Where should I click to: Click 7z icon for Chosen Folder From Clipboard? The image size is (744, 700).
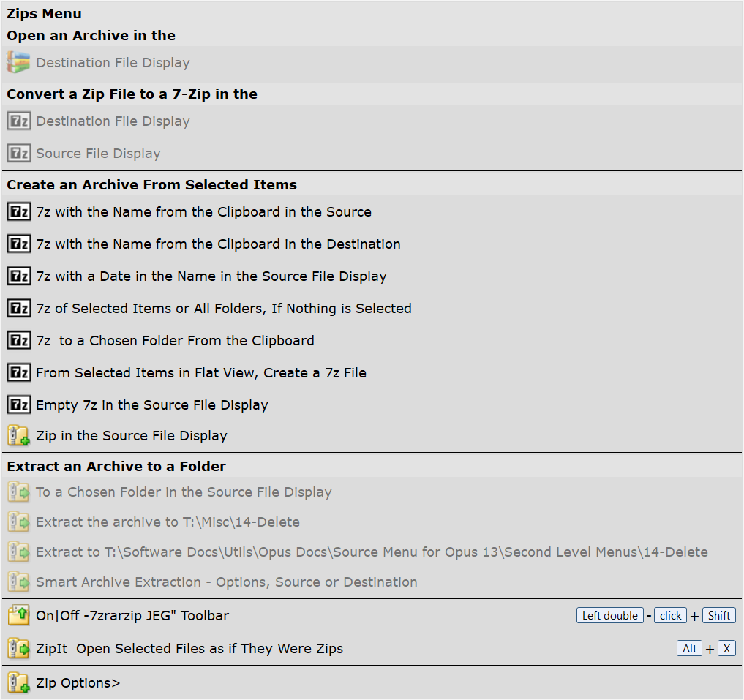tap(18, 341)
